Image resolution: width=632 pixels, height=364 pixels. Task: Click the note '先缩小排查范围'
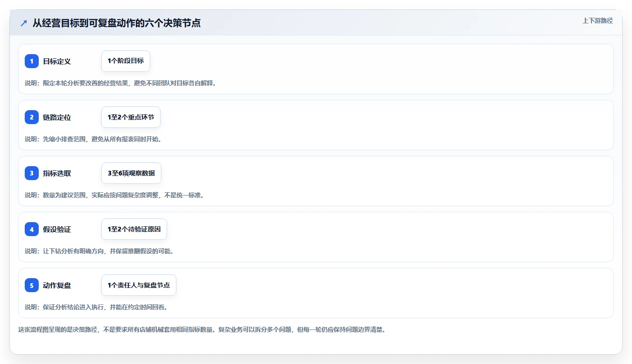(64, 139)
